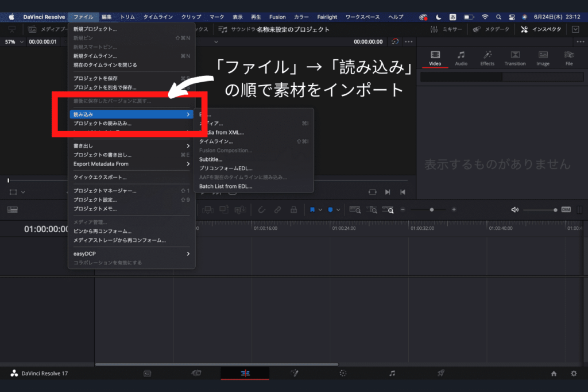Switch to the Cut page icon

coord(196,373)
